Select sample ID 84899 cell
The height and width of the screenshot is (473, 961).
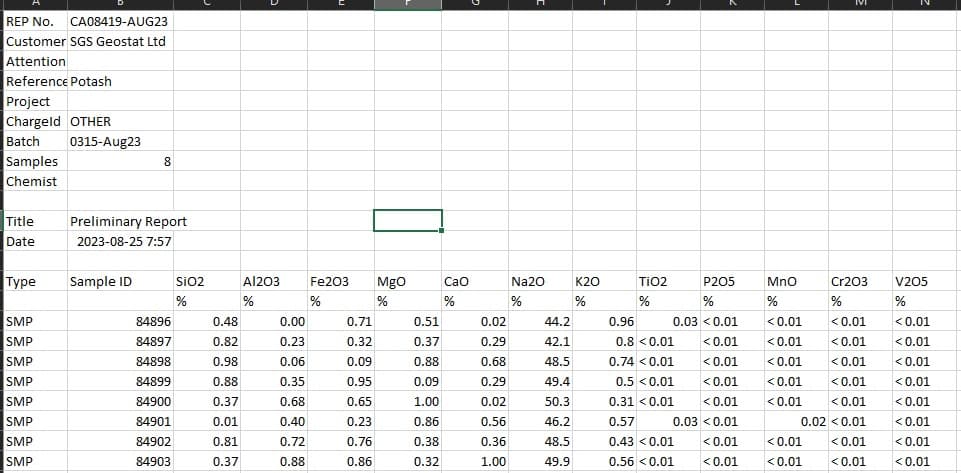(120, 381)
